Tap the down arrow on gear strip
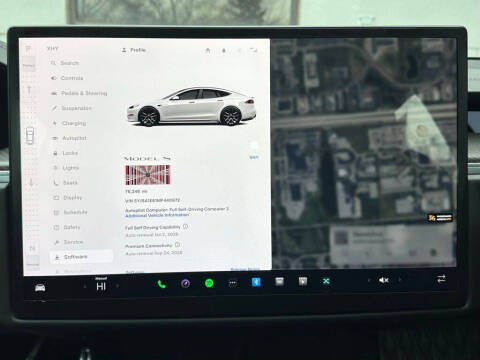This screenshot has height=360, width=480. (30, 183)
